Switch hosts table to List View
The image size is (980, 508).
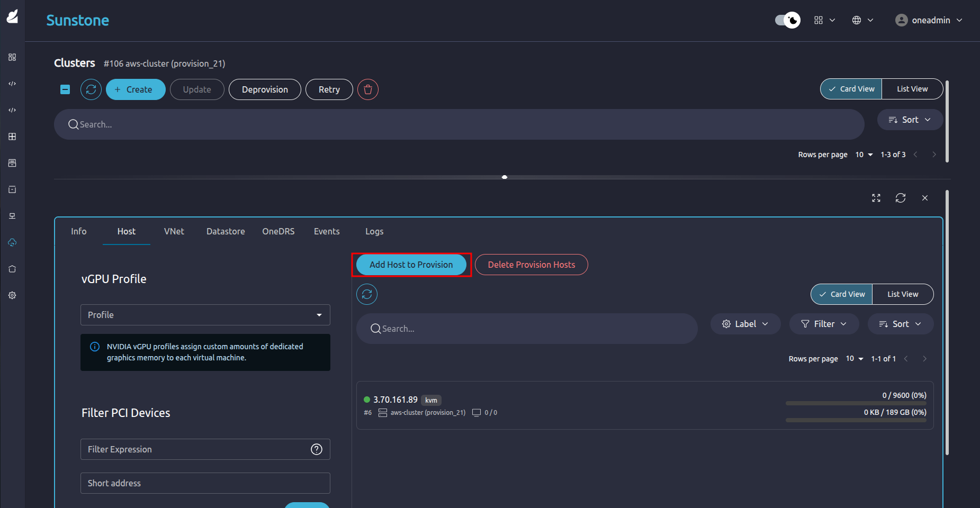click(x=903, y=294)
